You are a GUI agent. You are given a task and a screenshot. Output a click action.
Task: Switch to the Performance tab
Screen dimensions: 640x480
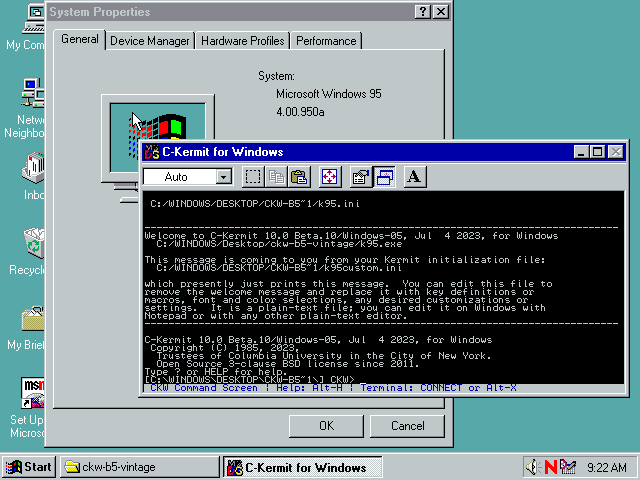point(326,41)
